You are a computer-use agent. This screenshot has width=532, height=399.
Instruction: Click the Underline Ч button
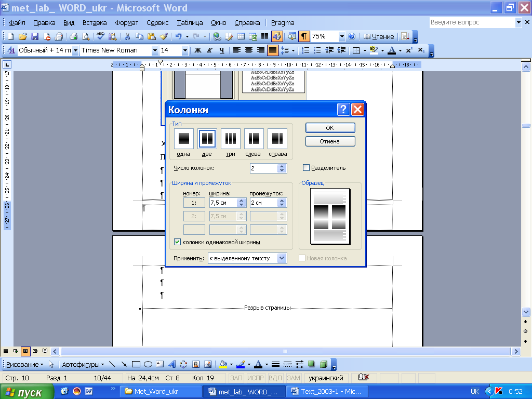click(x=221, y=50)
